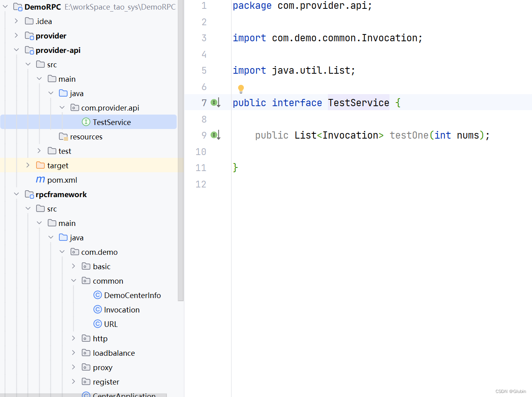Expand the loadbalance package
Image resolution: width=532 pixels, height=397 pixels.
73,353
